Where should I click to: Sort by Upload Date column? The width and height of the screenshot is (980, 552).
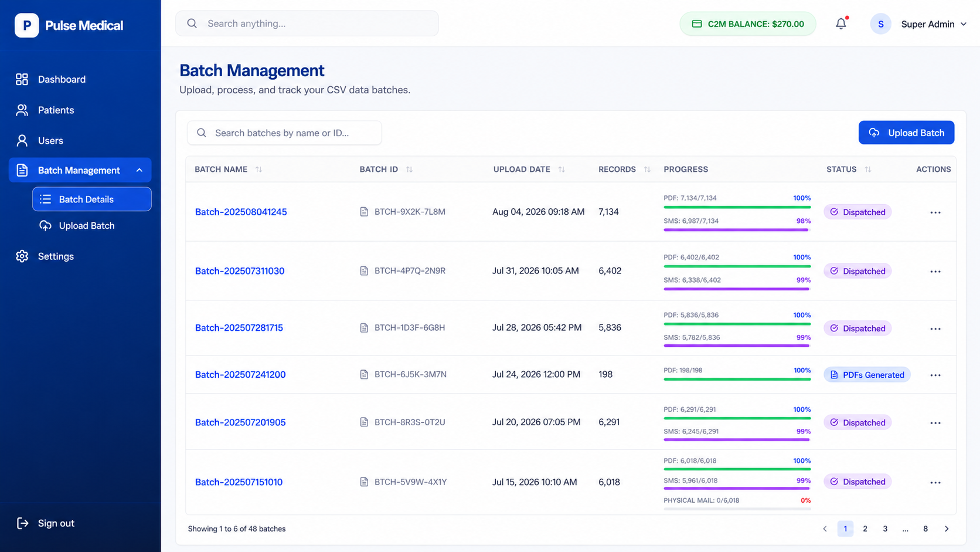click(x=562, y=169)
